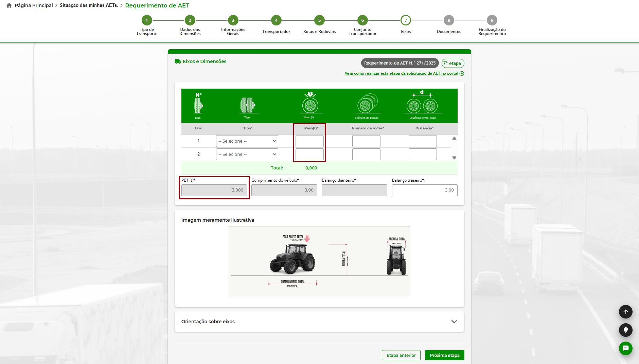Screen dimensions: 639x364
Task: Click the play icon next to tutorial link
Action: click(462, 73)
